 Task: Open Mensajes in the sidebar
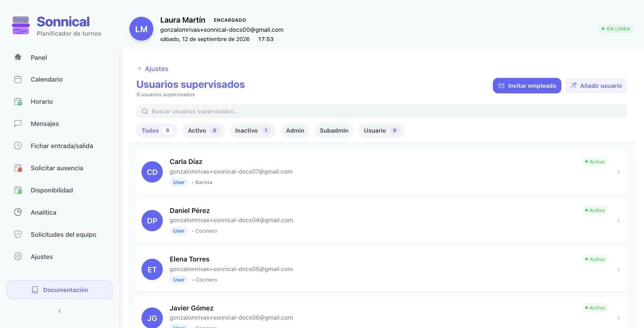click(45, 123)
